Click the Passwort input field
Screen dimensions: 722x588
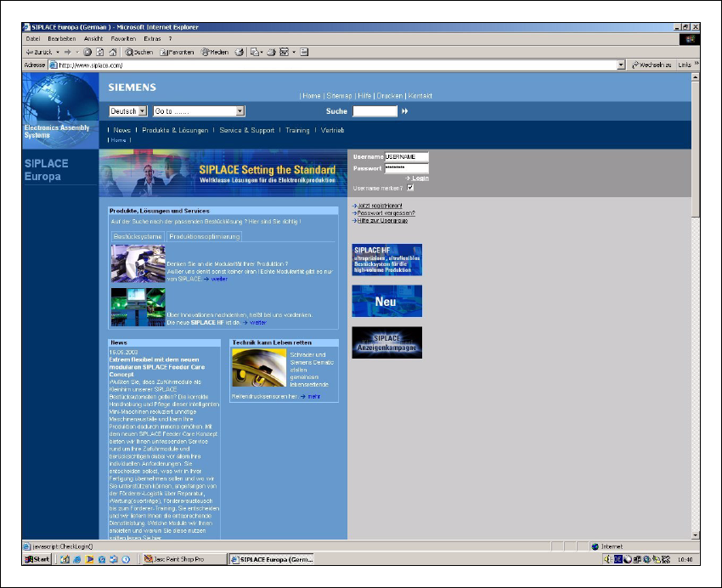tap(406, 168)
